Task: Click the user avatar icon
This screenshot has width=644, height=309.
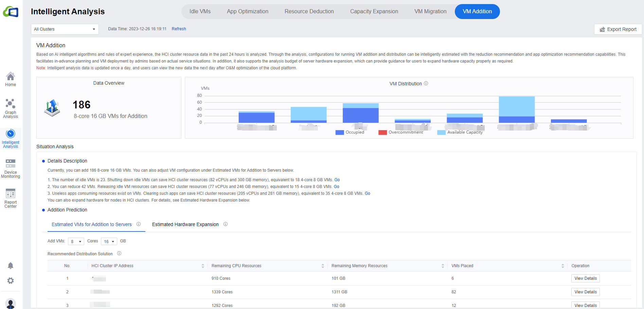Action: [11, 303]
